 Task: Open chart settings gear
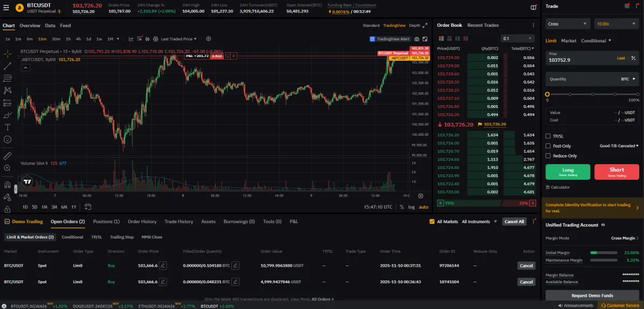pos(156,39)
